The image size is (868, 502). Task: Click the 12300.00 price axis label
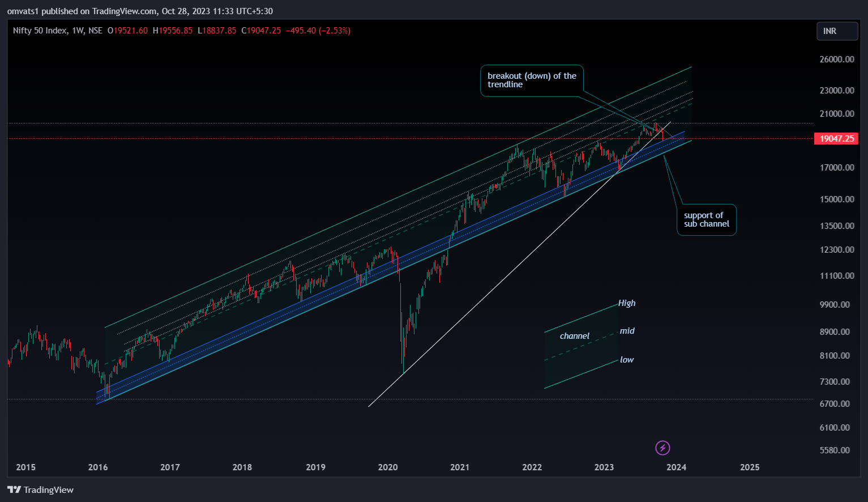[x=837, y=250]
